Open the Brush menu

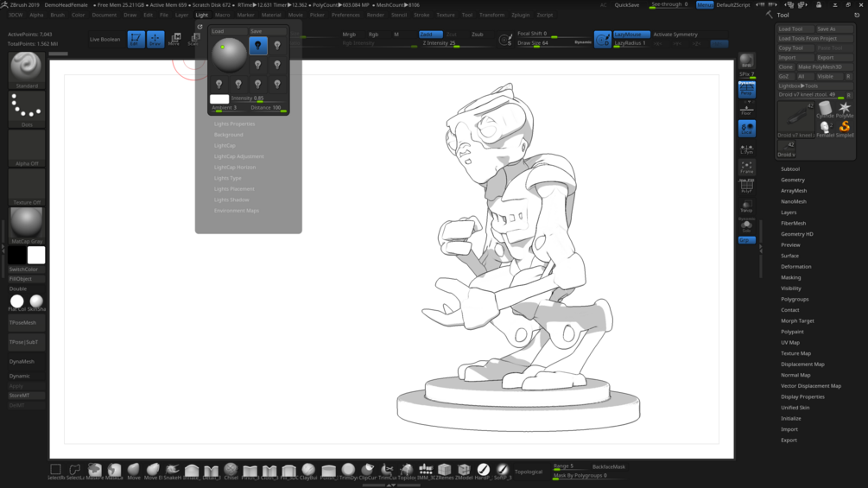pos(58,15)
